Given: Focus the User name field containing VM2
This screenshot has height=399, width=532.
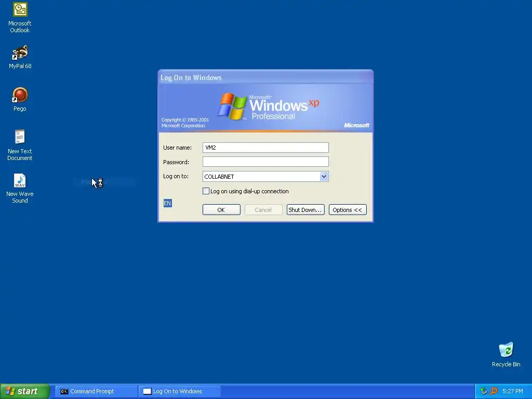Looking at the screenshot, I should click(265, 147).
